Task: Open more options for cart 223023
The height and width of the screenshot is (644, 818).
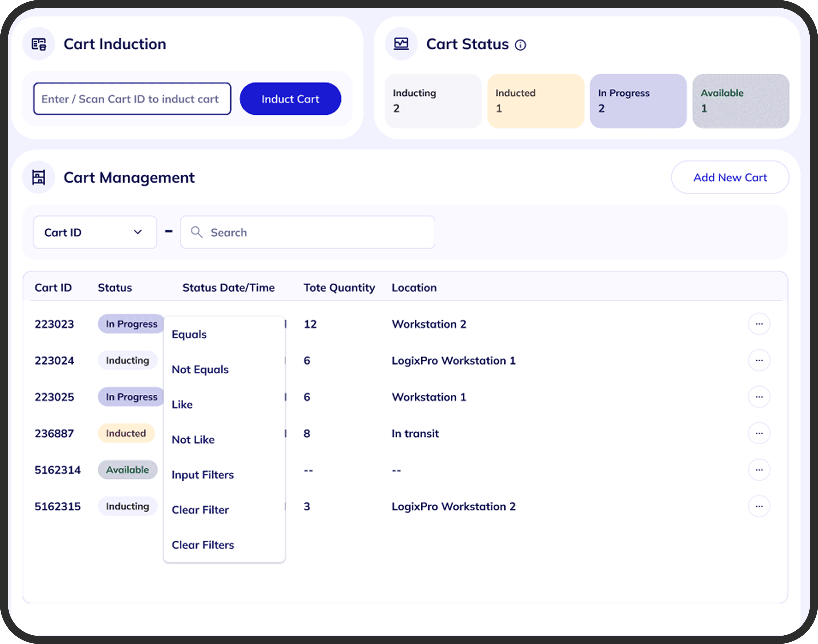Action: click(759, 324)
